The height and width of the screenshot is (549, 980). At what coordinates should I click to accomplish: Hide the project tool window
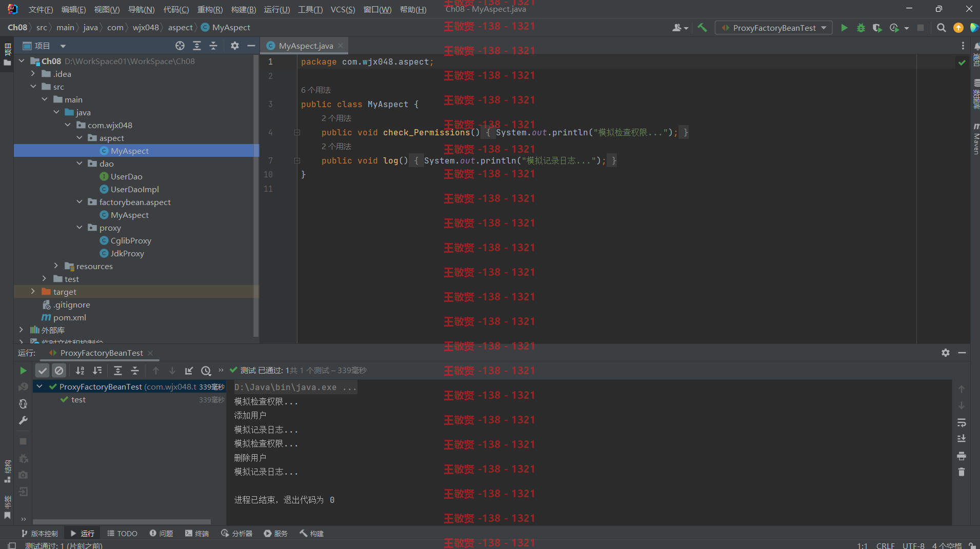pos(251,46)
